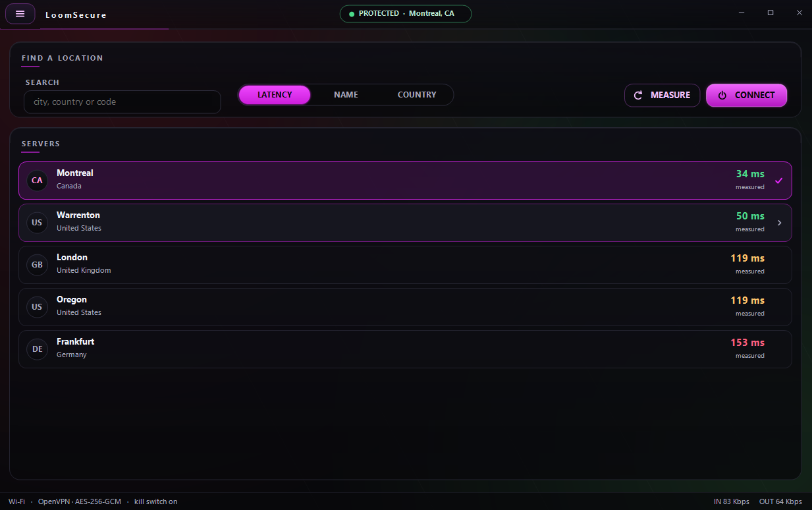
Task: Select the London server name
Action: (72, 258)
